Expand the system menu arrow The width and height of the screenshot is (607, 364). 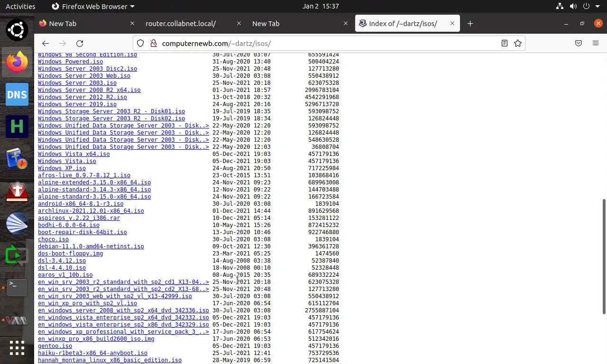597,6
